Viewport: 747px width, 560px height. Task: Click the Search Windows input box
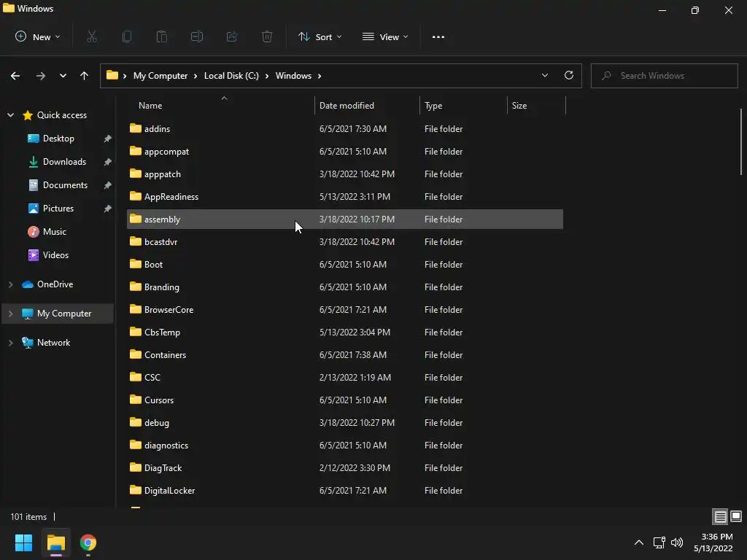pyautogui.click(x=665, y=76)
